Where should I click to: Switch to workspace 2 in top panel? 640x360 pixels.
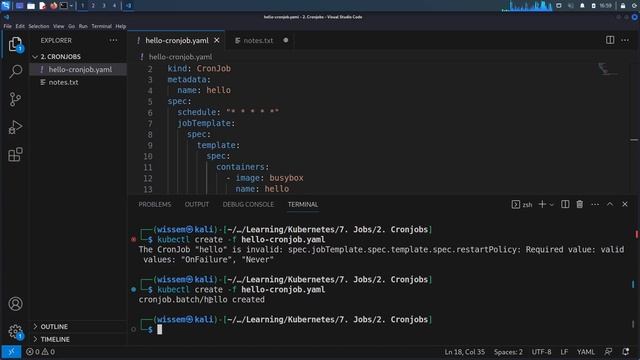[x=93, y=6]
